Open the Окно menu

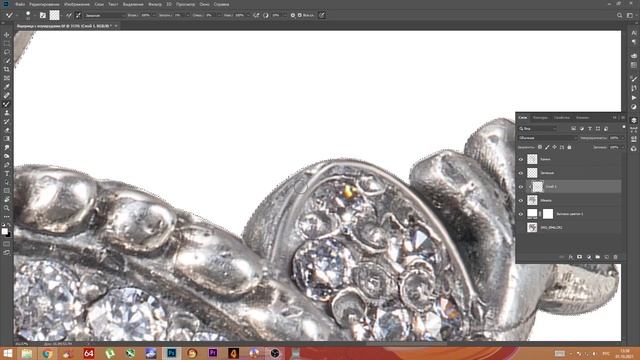204,4
